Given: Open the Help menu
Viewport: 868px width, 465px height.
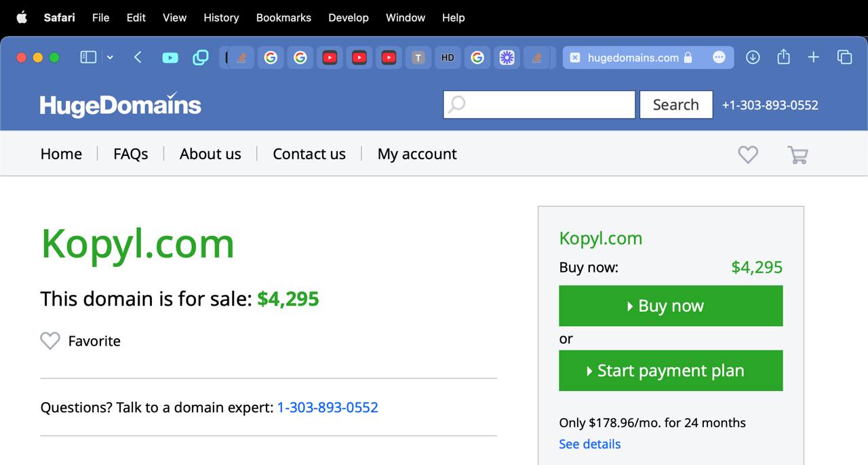Looking at the screenshot, I should coord(453,18).
